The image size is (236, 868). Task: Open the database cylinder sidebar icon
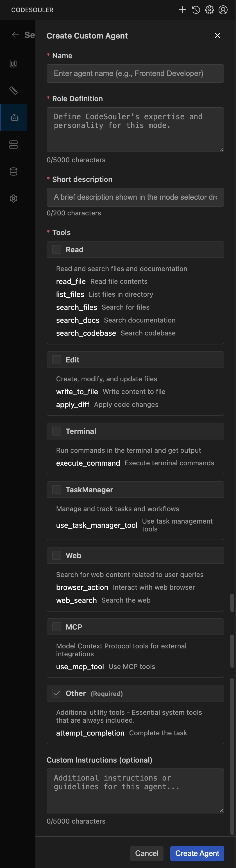coord(13,172)
